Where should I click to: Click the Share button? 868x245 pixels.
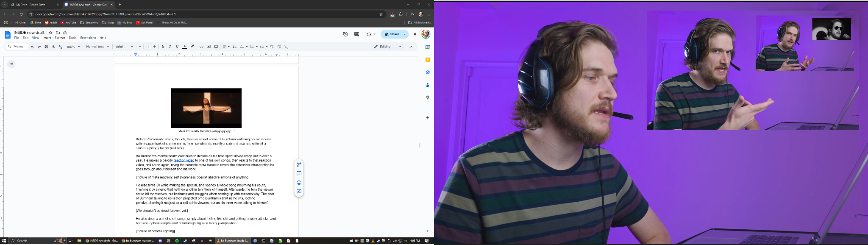(x=392, y=34)
